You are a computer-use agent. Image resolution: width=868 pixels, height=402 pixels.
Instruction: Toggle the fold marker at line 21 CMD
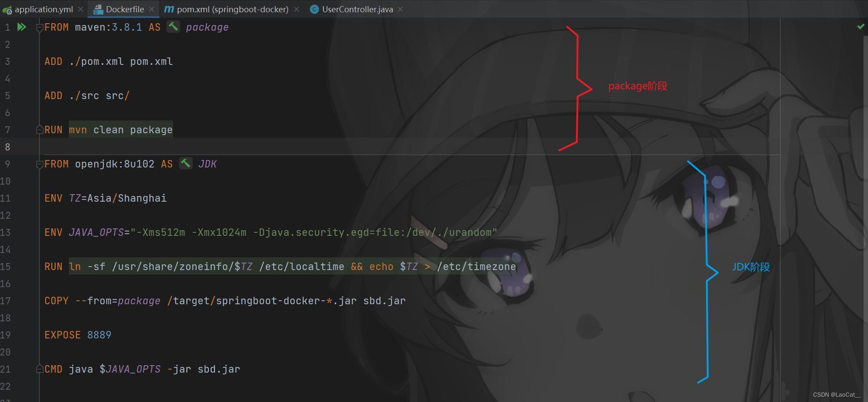pyautogui.click(x=39, y=369)
